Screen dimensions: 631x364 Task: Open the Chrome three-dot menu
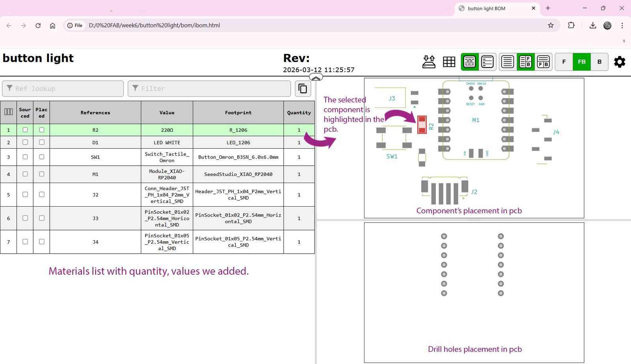pos(622,25)
